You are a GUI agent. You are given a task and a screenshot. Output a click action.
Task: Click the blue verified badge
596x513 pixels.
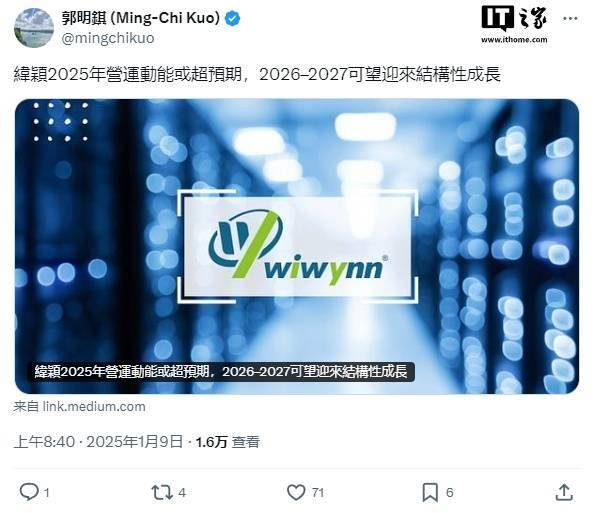[232, 19]
